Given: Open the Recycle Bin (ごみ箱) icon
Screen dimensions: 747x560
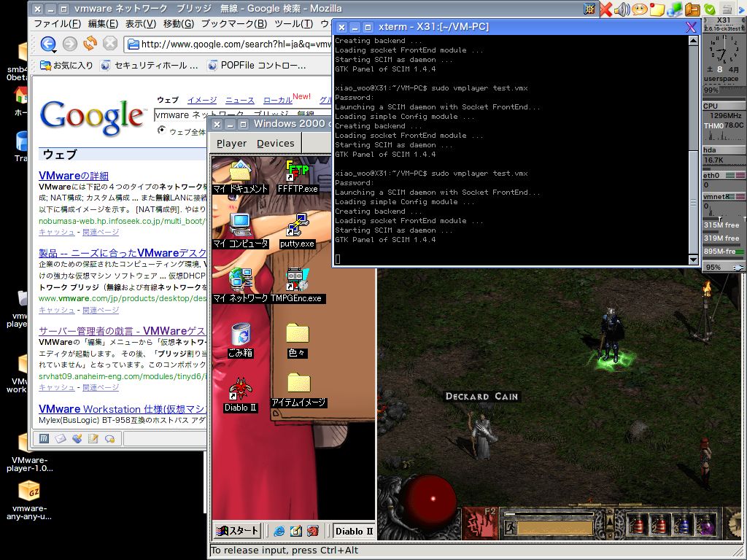Looking at the screenshot, I should click(x=239, y=335).
